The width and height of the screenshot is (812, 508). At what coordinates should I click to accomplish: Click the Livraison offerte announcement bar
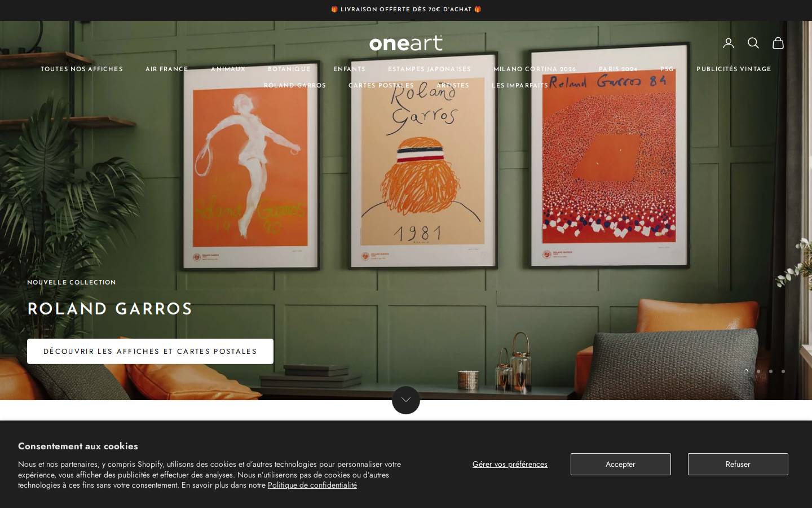pyautogui.click(x=406, y=10)
